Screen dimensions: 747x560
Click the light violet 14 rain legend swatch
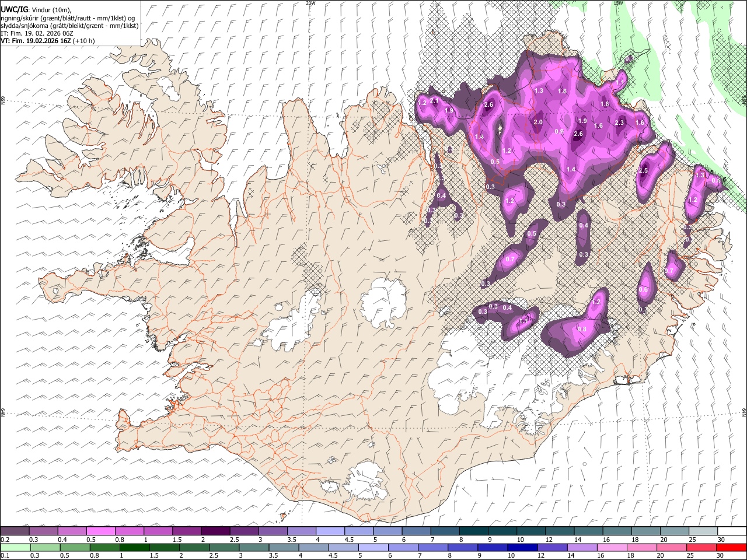(582, 547)
